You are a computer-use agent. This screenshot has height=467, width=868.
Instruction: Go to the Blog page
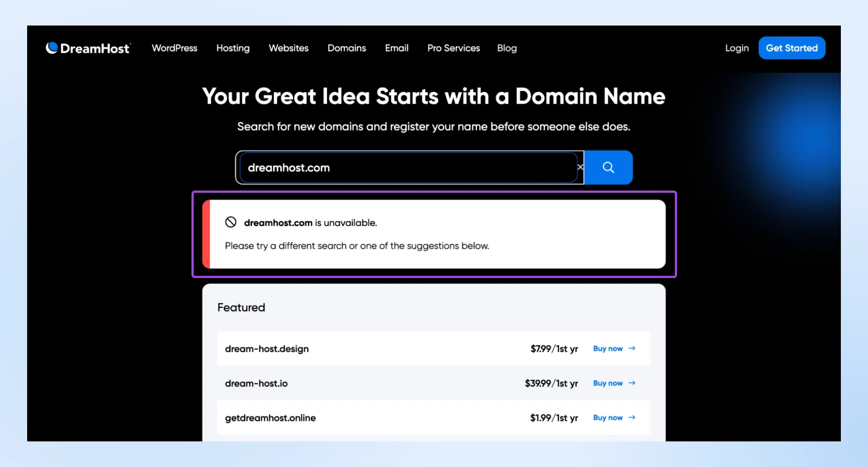[507, 48]
